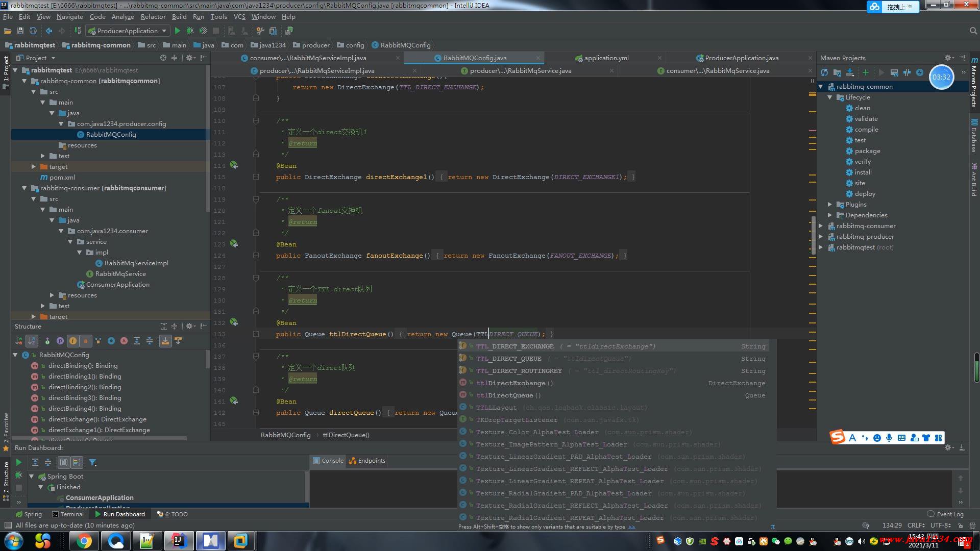
Task: Switch to the application.yml editor tab
Action: (x=606, y=58)
